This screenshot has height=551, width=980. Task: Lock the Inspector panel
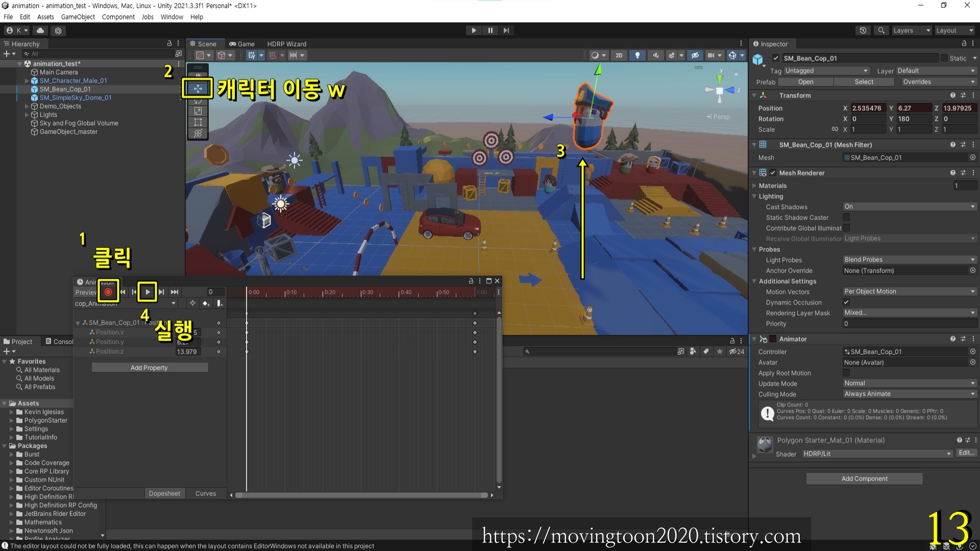point(964,44)
